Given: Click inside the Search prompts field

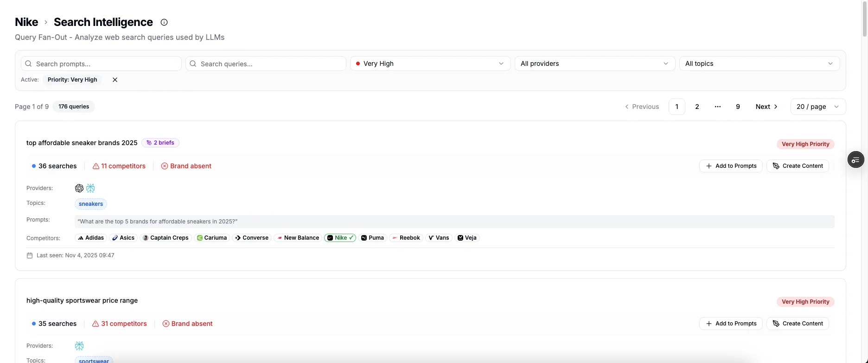Looking at the screenshot, I should (101, 64).
